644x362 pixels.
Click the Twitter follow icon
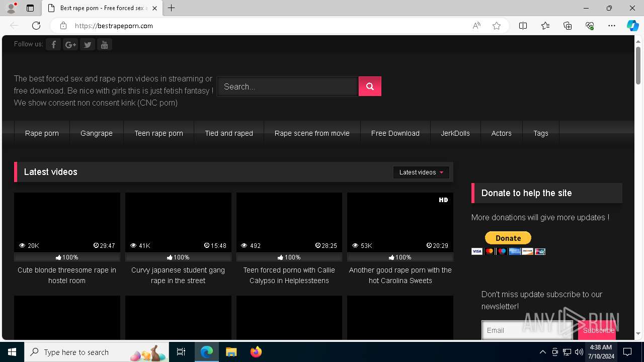[x=88, y=45]
